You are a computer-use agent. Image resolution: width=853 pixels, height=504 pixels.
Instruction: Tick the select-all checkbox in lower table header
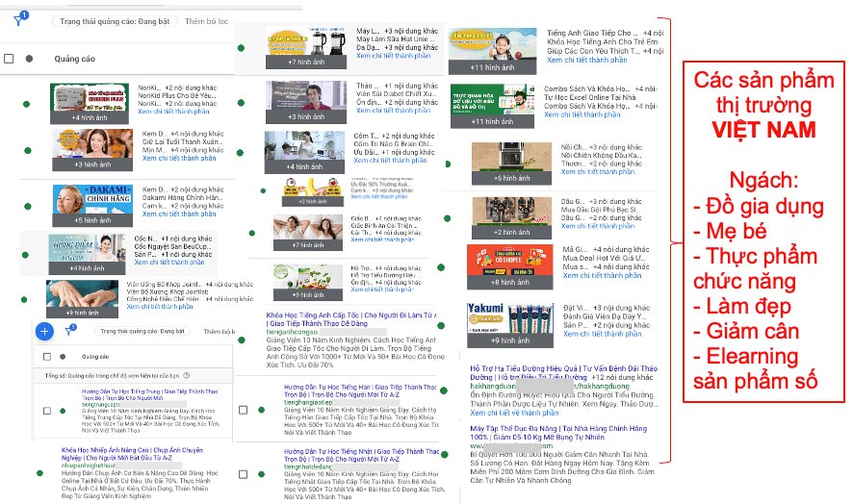point(47,357)
